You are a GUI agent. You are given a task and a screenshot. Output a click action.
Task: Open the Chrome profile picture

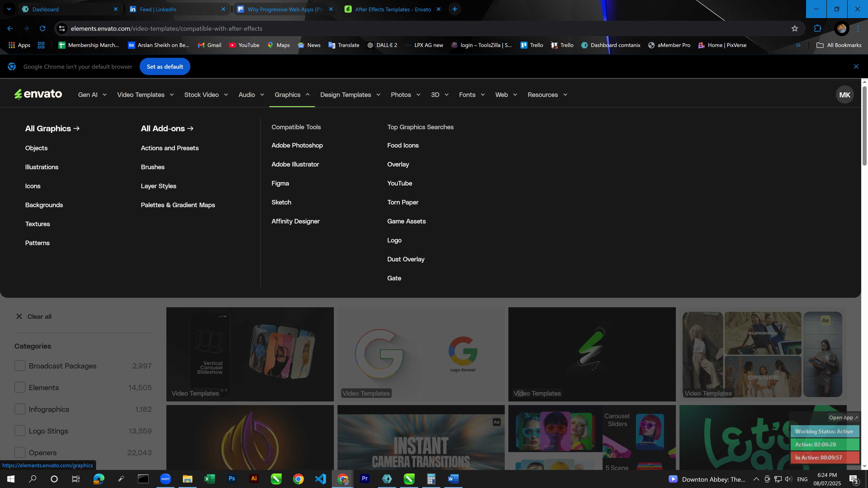[841, 29]
